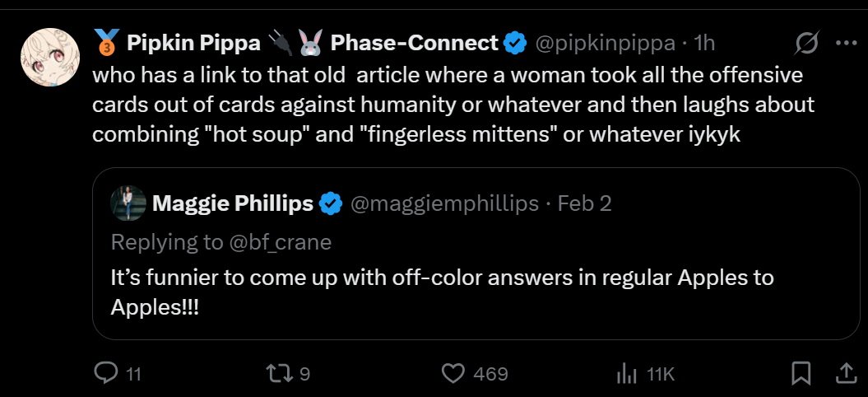Open the quoted Apples to Apples tweet text
This screenshot has width=868, height=397.
[442, 291]
